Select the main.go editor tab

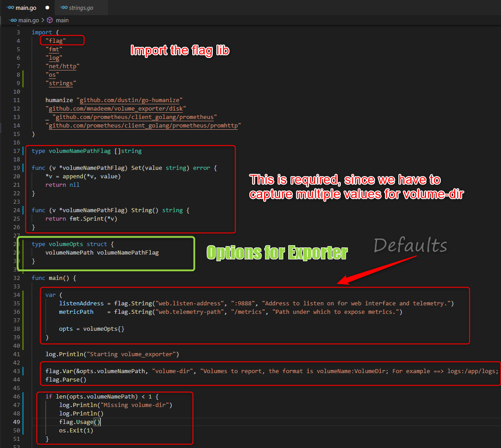(x=25, y=8)
